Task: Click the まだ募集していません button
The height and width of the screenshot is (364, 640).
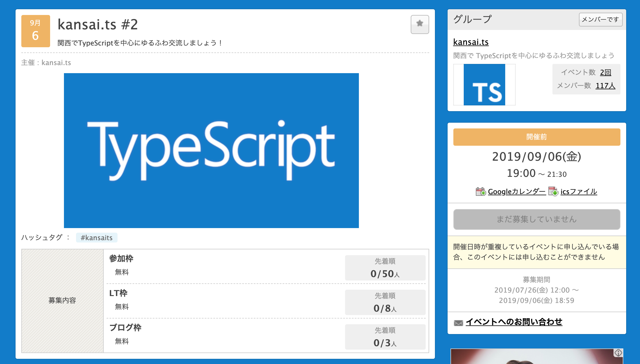Action: (x=537, y=219)
